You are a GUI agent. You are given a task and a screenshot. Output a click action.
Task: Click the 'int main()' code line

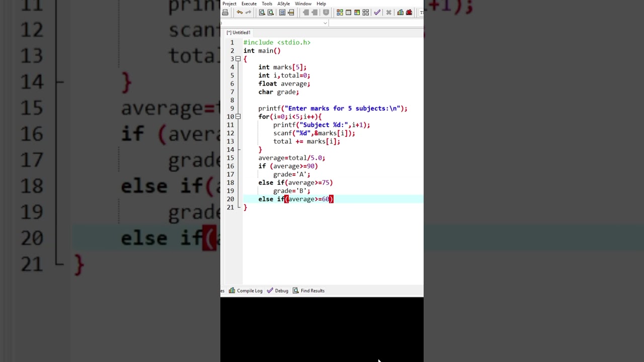click(x=262, y=51)
